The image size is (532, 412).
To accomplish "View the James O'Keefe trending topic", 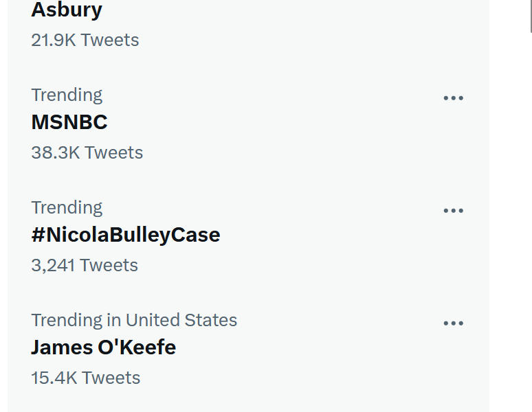I will click(103, 347).
